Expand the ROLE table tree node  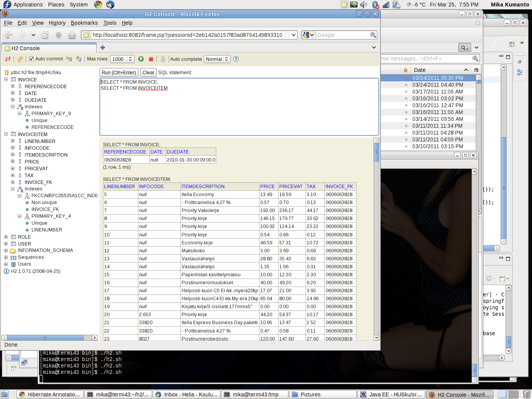point(6,237)
